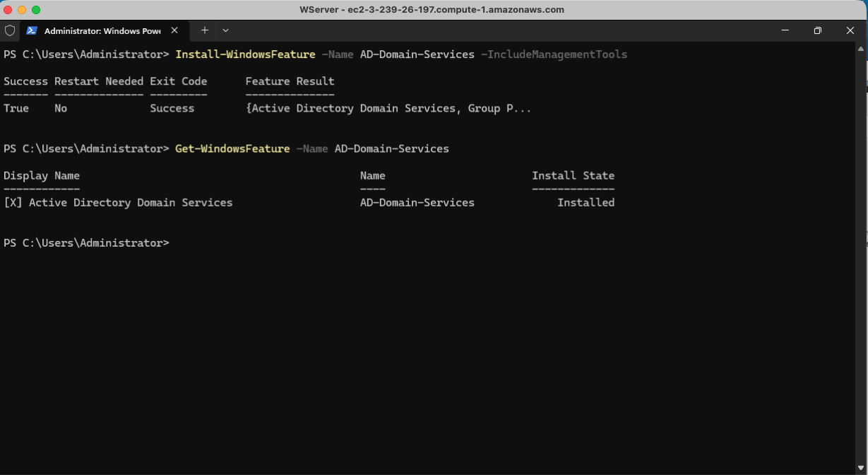Click the administrator shield icon
Image resolution: width=868 pixels, height=475 pixels.
[x=10, y=30]
